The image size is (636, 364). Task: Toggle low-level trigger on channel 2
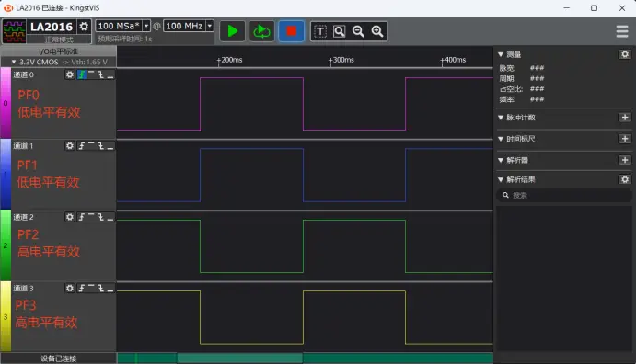[110, 217]
